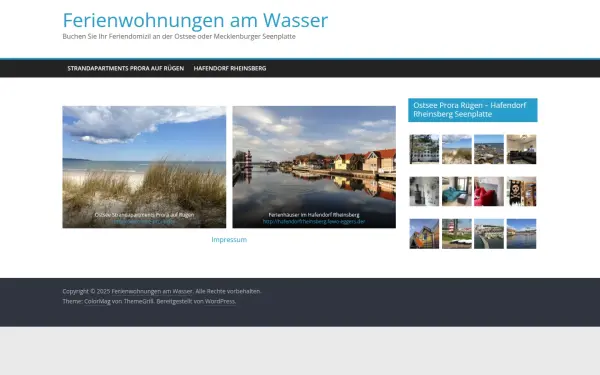Open black-and-white interior thumbnail
This screenshot has height=375, width=600.
click(424, 191)
